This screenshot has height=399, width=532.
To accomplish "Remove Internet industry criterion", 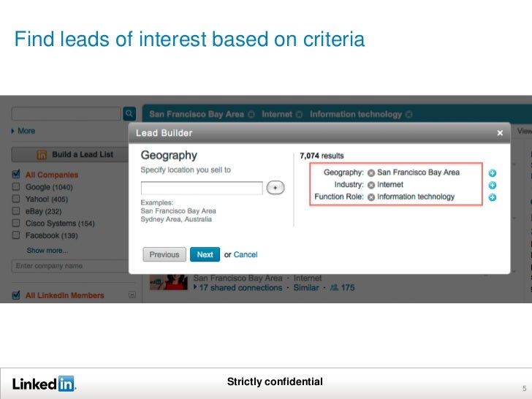I will 371,186.
